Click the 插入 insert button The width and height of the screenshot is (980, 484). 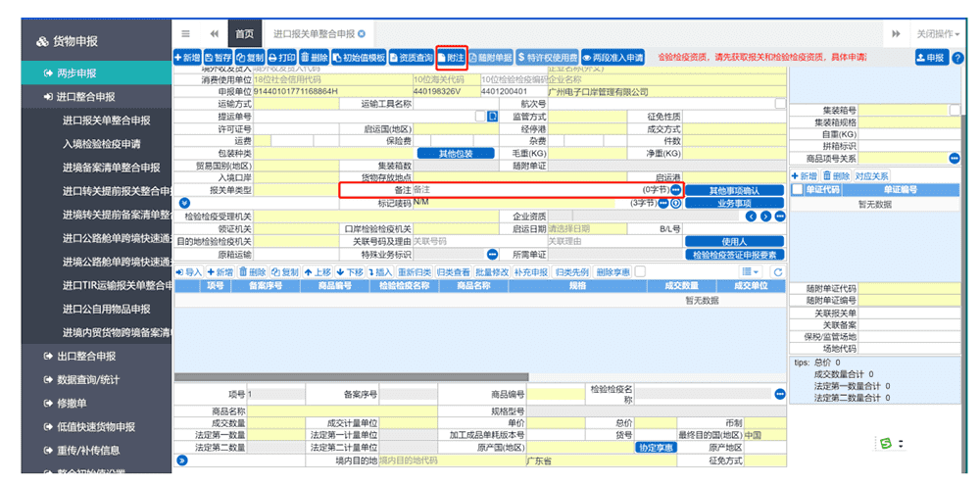pyautogui.click(x=380, y=272)
